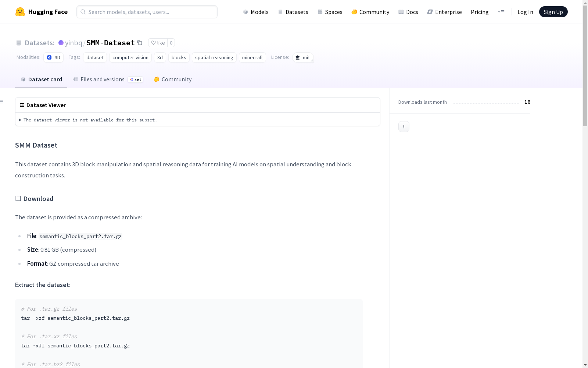Open the more navigation menu icon
Screen dimensions: 588x368
[501, 12]
